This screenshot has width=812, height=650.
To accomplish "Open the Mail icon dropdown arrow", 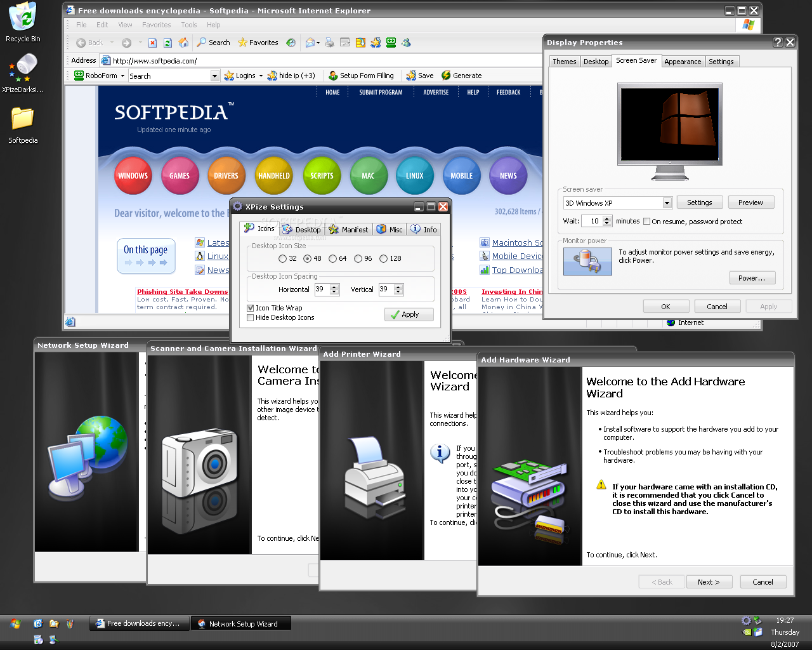I will pos(318,43).
